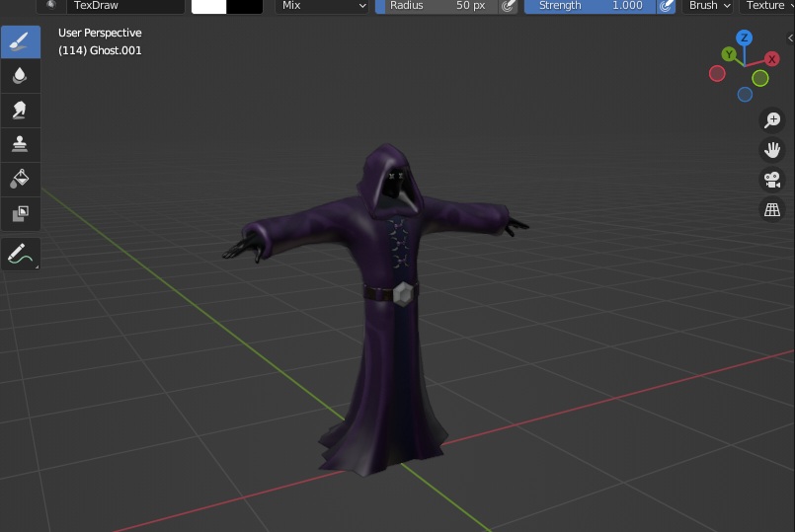The height and width of the screenshot is (532, 795).
Task: Click the Move view hand icon
Action: 771,150
